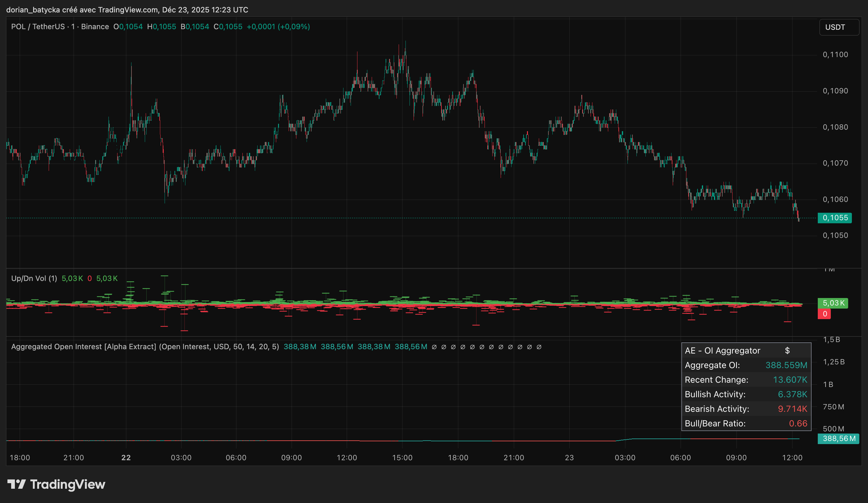This screenshot has height=503, width=868.
Task: Click the first ∅ symbol in OI legend
Action: 434,347
